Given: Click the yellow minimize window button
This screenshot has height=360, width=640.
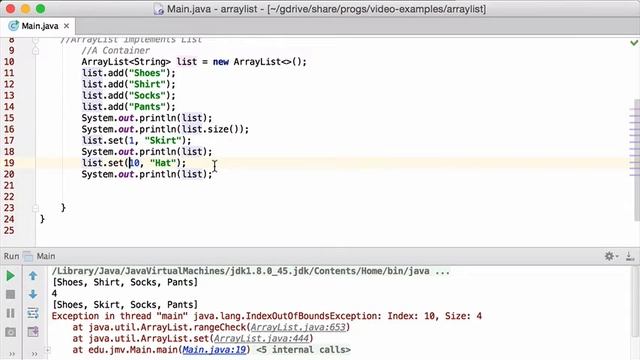Looking at the screenshot, I should 25,9.
